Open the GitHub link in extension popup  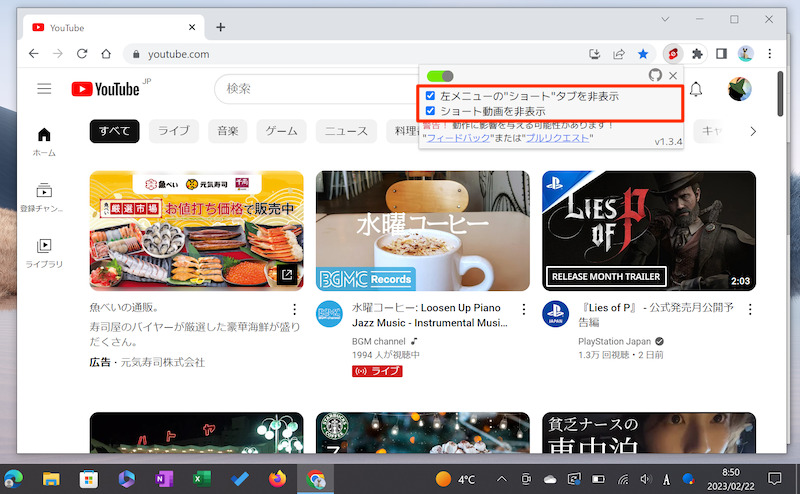click(655, 76)
